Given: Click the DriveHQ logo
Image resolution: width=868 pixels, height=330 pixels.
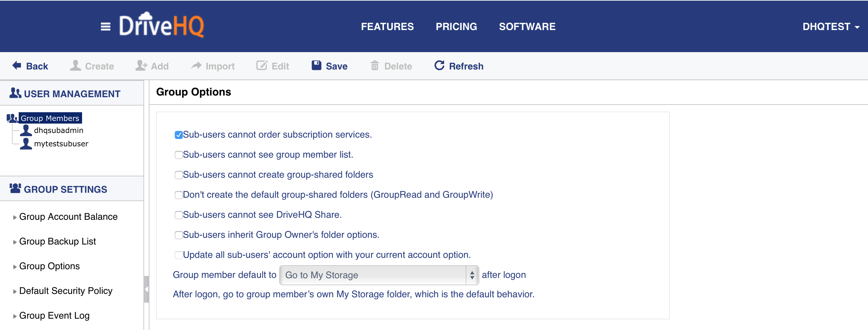Looking at the screenshot, I should pos(161,25).
